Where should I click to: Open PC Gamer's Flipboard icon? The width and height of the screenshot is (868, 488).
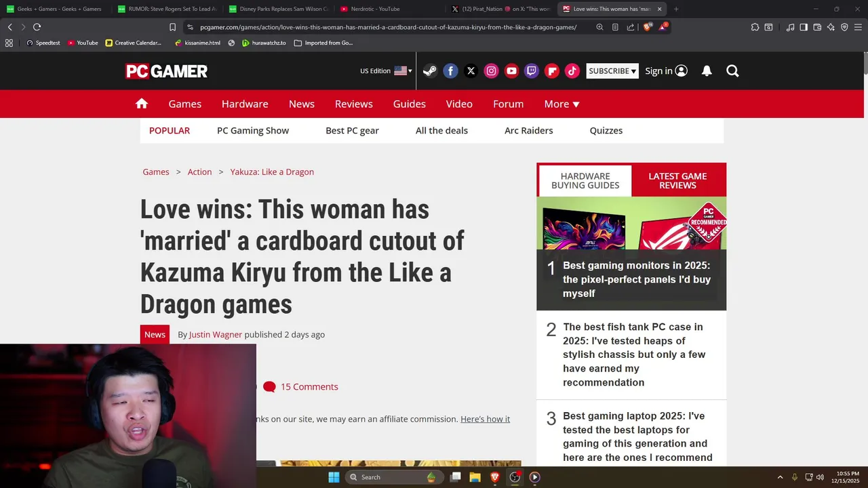[x=552, y=70]
